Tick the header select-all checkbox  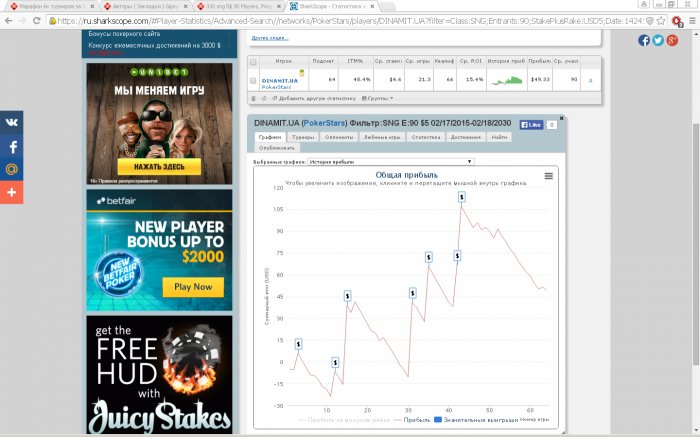click(253, 62)
